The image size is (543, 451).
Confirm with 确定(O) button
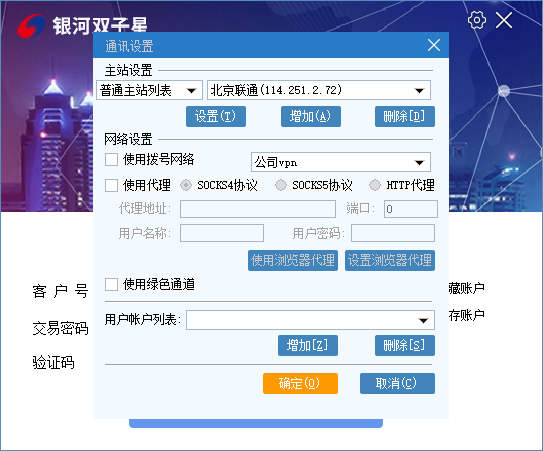point(300,383)
